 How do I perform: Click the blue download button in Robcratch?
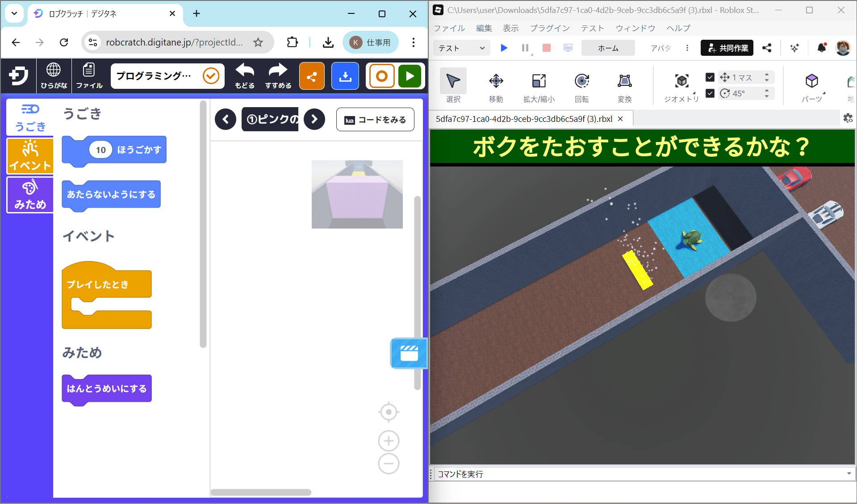(x=345, y=76)
